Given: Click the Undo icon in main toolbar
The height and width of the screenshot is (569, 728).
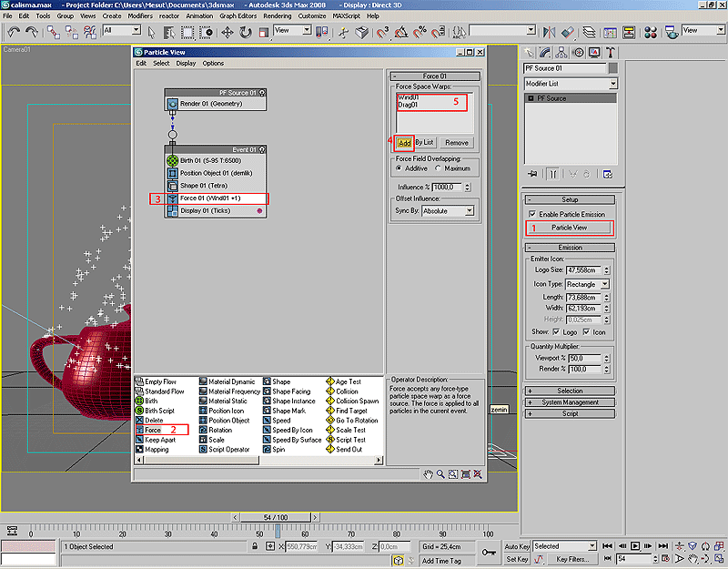Looking at the screenshot, I should 14,31.
